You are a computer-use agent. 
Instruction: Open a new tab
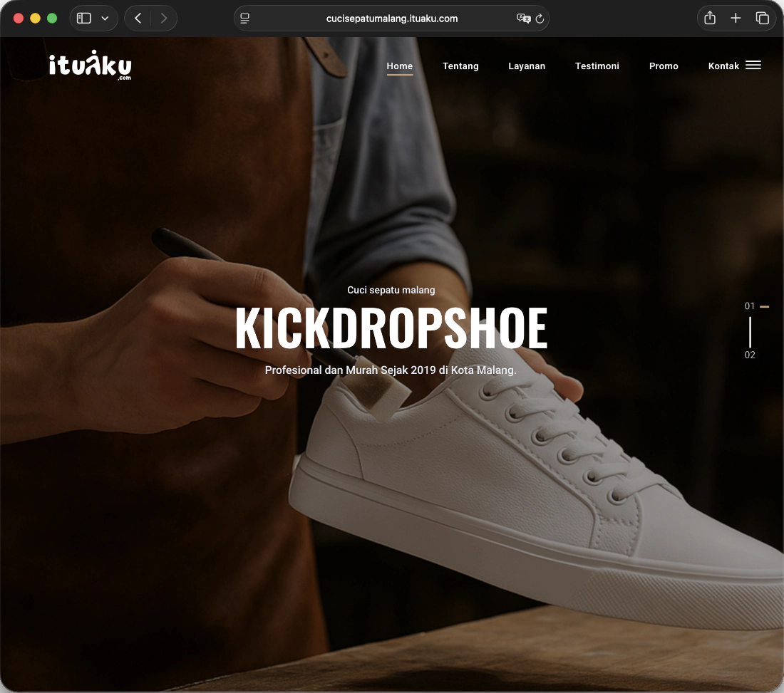click(736, 19)
